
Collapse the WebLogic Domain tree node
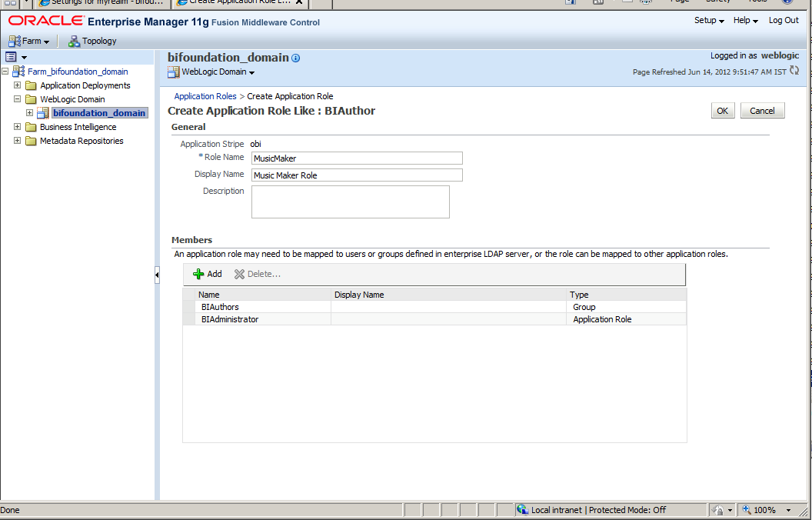[x=17, y=98]
